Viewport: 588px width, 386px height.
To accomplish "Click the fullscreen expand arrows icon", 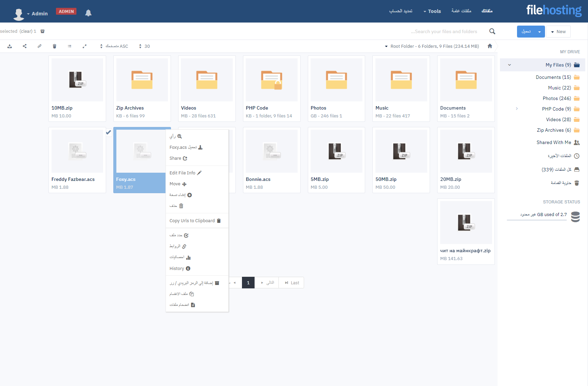I will click(x=85, y=46).
